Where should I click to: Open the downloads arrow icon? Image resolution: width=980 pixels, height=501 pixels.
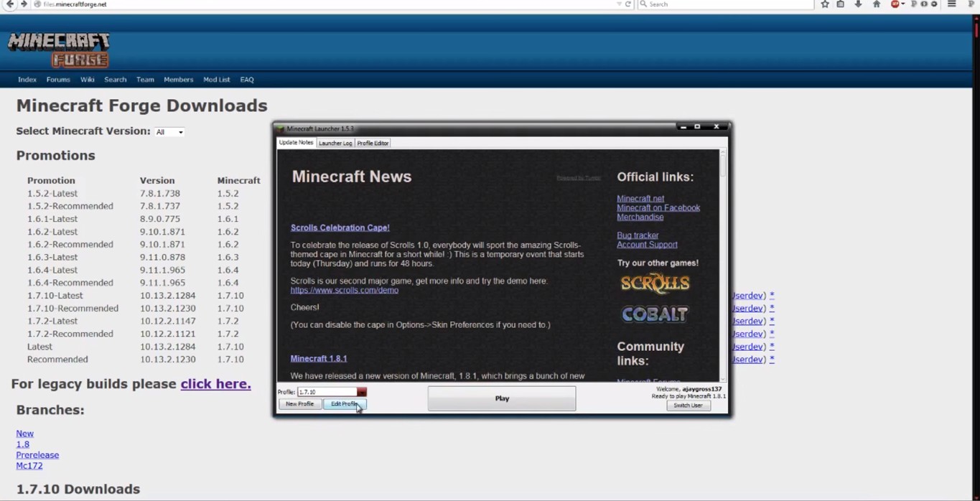858,4
